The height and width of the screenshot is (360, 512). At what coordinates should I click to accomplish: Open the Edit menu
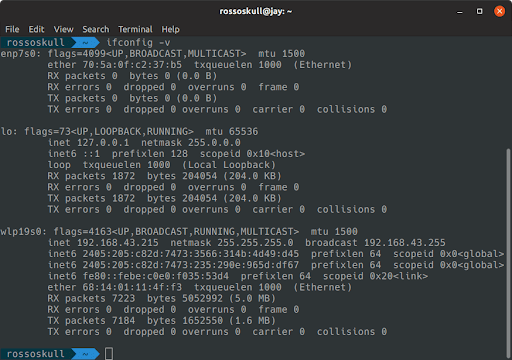tap(36, 29)
